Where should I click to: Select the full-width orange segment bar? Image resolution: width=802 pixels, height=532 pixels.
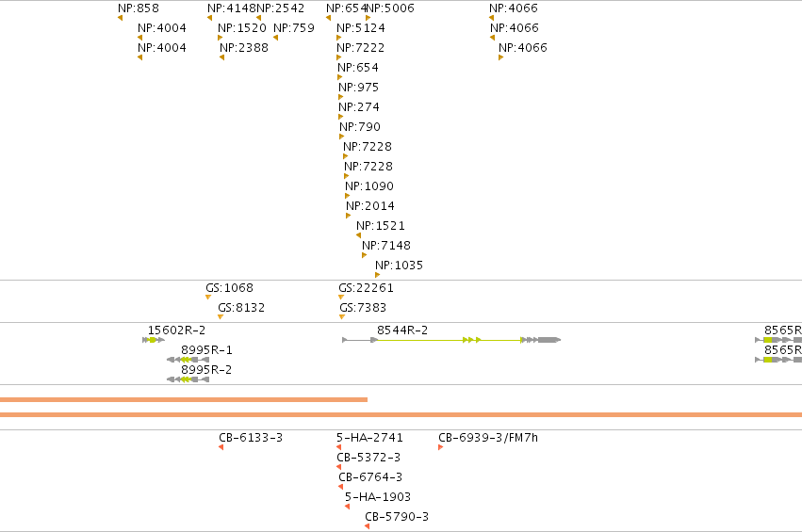[401, 414]
